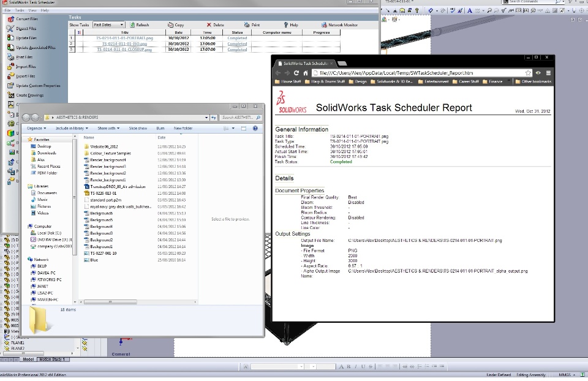Click Completed status for PORTRAIT task
The image size is (588, 381).
(237, 38)
